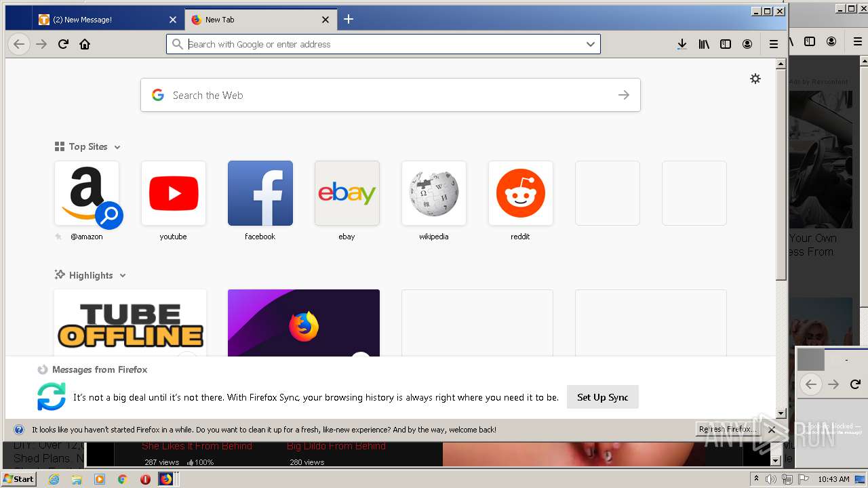The height and width of the screenshot is (488, 868).
Task: Open the Tube Offline highlight card
Action: (130, 323)
